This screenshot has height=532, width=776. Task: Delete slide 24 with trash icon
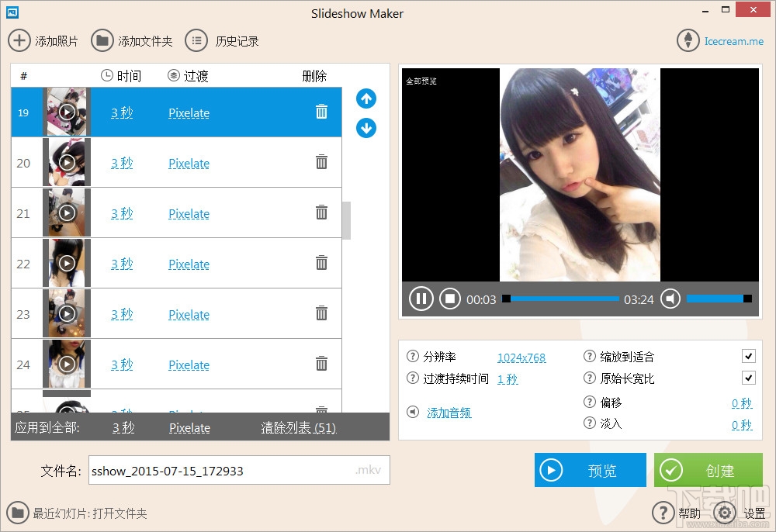322,364
